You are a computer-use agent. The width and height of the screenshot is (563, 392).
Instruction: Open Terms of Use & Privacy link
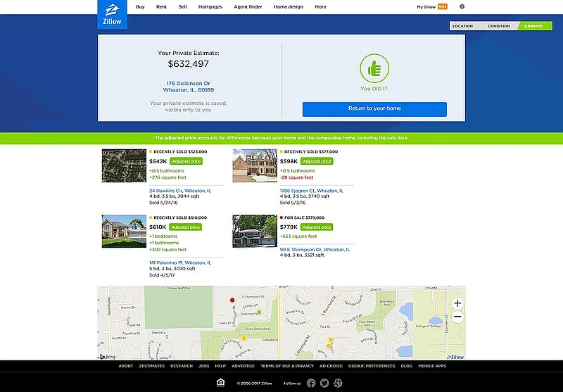click(x=287, y=366)
